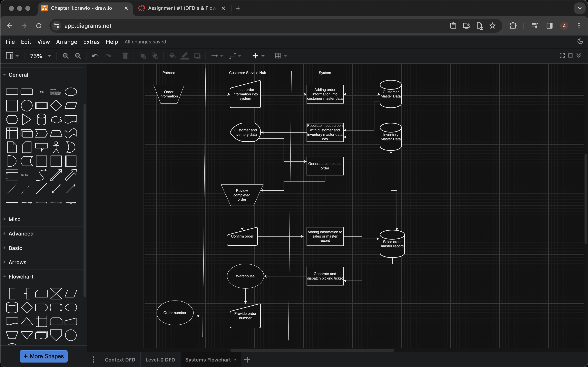This screenshot has height=367, width=588.
Task: Click the Generate completed order process box
Action: [325, 166]
